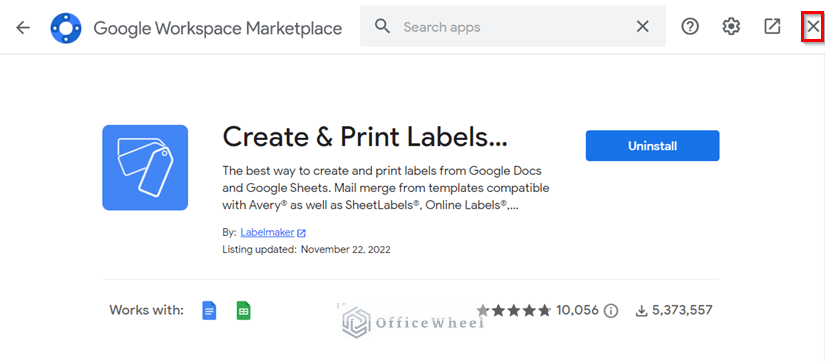Clear the search apps field
Screen dimensions: 825x361
pos(642,27)
